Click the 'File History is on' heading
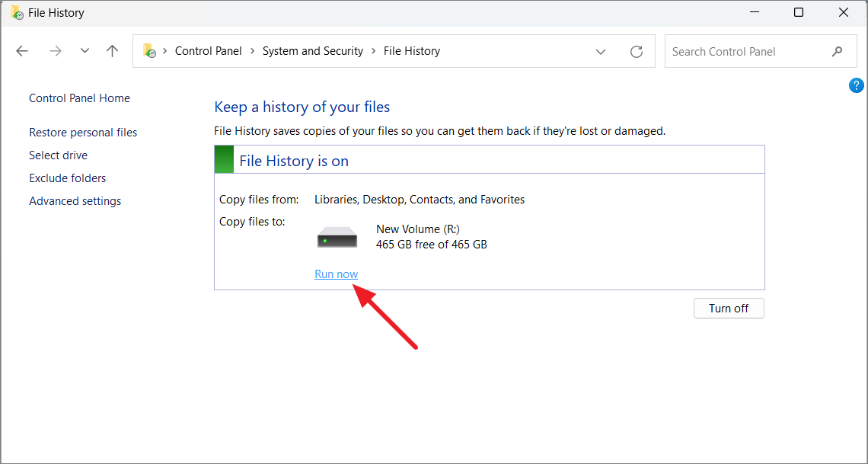 tap(294, 161)
